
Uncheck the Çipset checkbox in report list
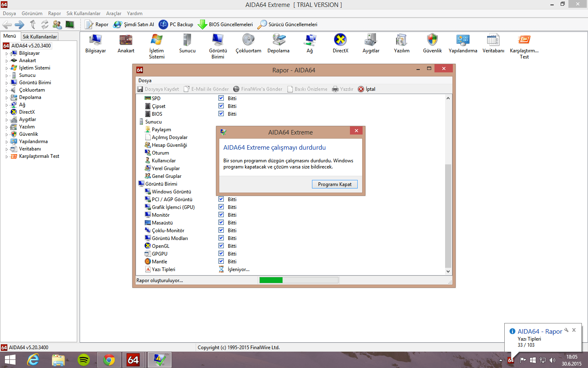click(221, 106)
